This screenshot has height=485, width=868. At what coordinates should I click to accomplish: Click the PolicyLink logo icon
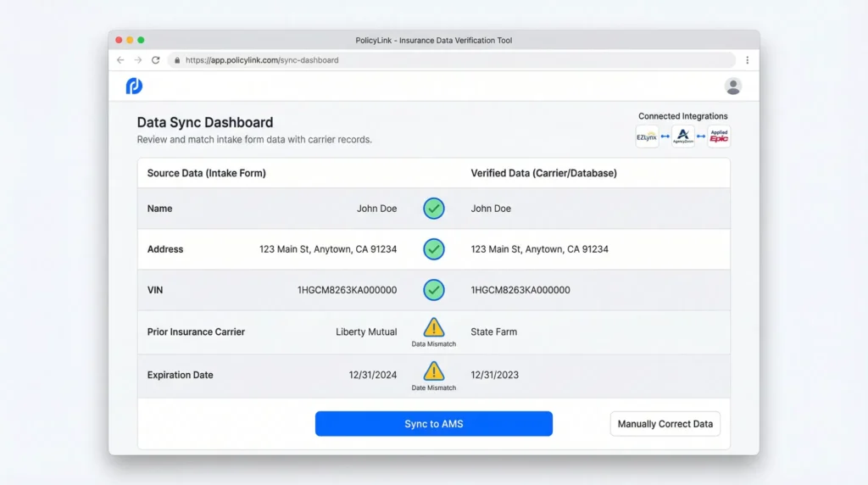coord(134,86)
